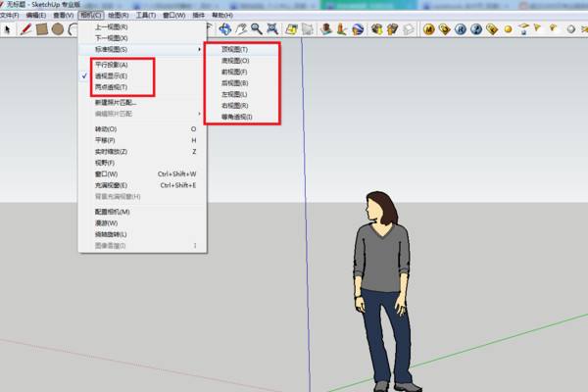
Task: Click the gold M plugin icon
Action: tap(429, 29)
